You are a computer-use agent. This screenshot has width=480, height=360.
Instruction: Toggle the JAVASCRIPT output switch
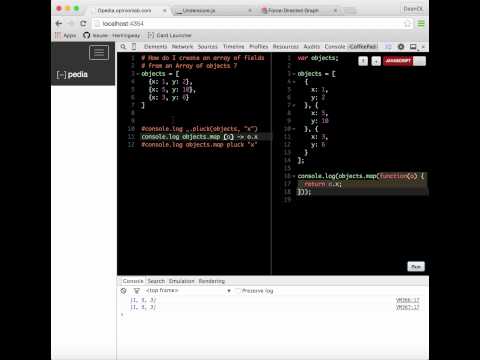point(404,61)
